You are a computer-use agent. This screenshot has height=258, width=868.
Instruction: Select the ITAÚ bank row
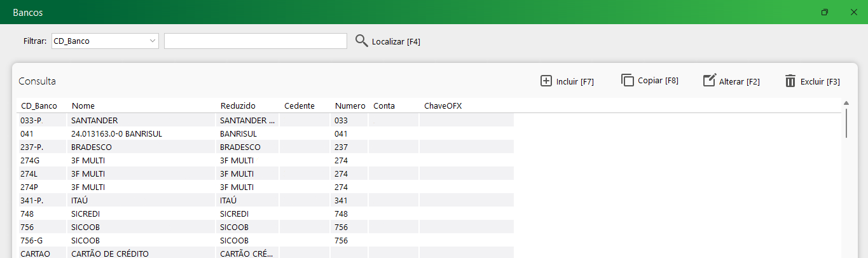point(265,200)
